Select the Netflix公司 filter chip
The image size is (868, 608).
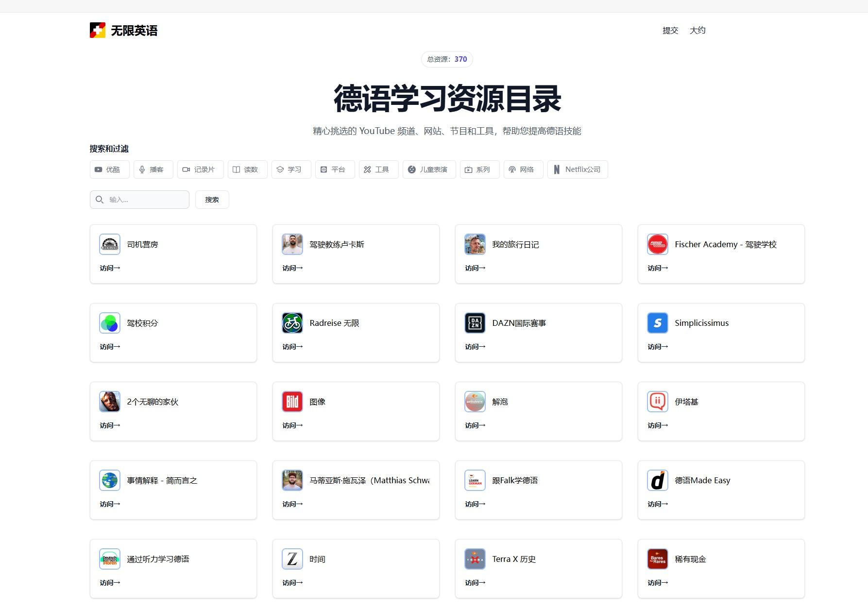tap(577, 169)
